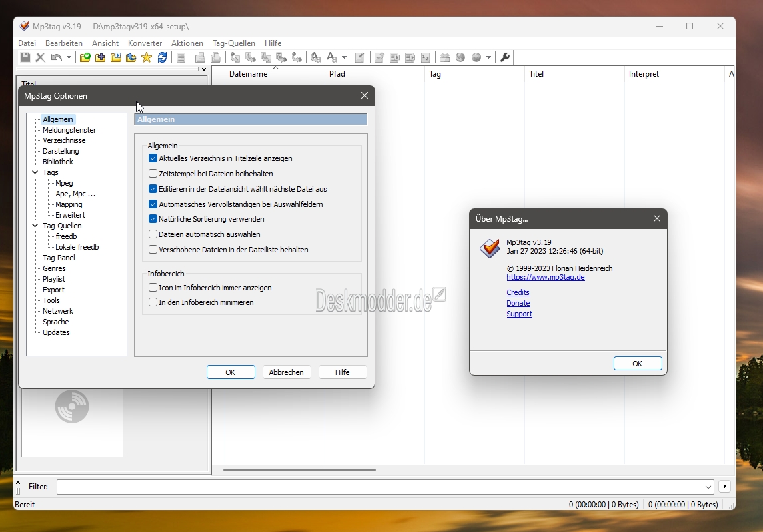The height and width of the screenshot is (532, 763).
Task: Open the Bearbeiten menu
Action: [64, 43]
